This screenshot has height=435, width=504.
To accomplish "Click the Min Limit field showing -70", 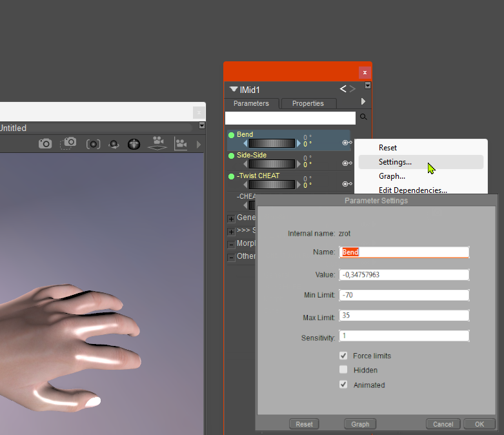I will (404, 295).
